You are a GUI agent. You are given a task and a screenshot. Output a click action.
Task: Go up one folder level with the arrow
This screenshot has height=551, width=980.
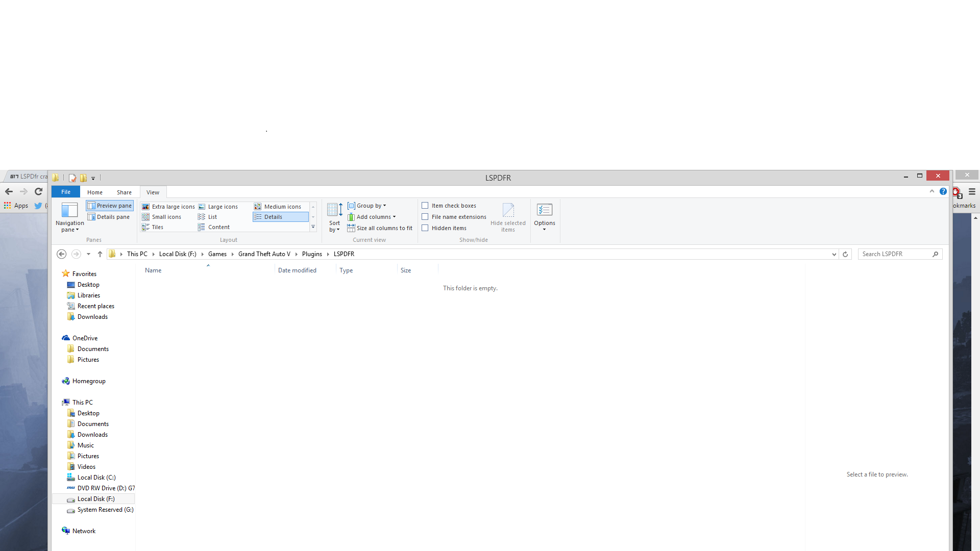[x=100, y=254]
